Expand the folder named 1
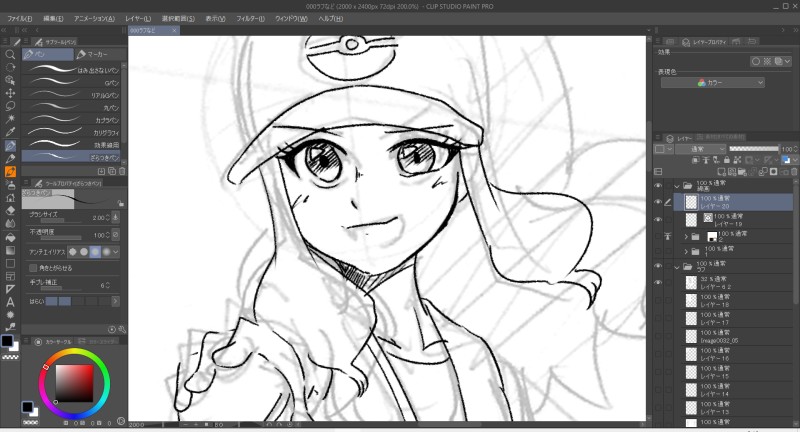The width and height of the screenshot is (800, 432). 686,251
